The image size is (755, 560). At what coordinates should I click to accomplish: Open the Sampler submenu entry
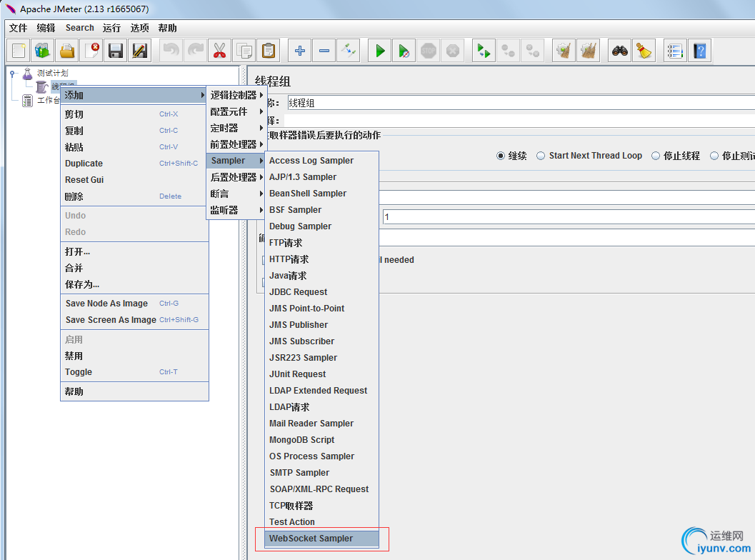pos(236,161)
